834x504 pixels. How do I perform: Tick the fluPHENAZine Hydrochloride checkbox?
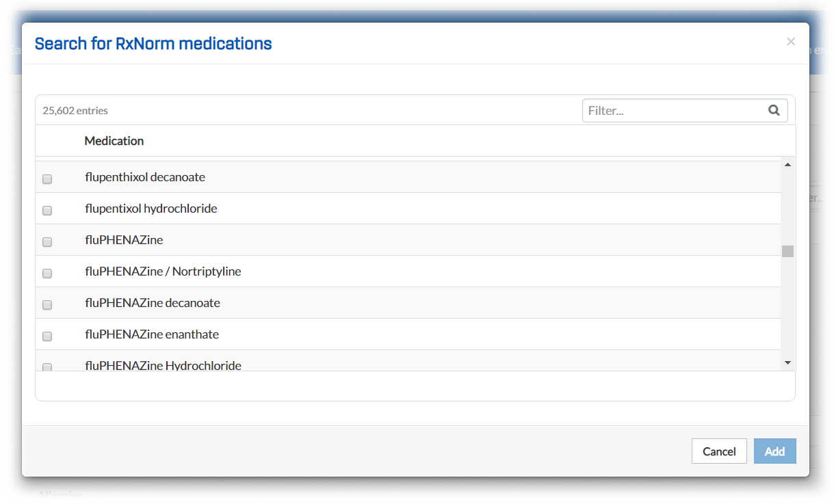click(x=47, y=367)
